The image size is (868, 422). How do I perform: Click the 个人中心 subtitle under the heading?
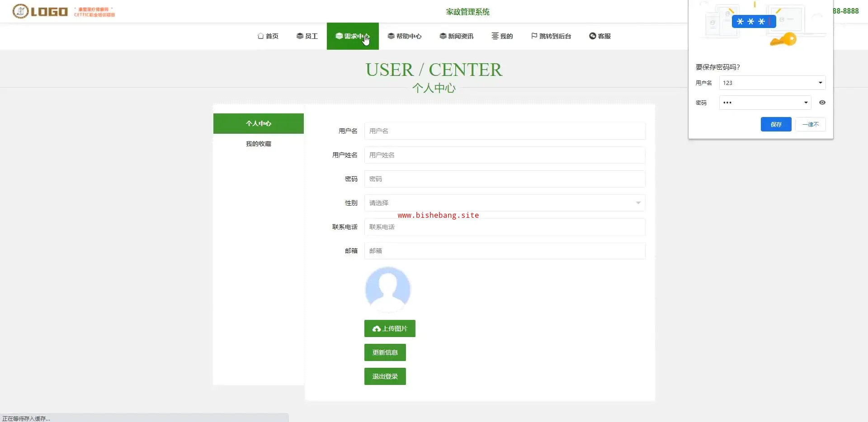click(x=434, y=88)
